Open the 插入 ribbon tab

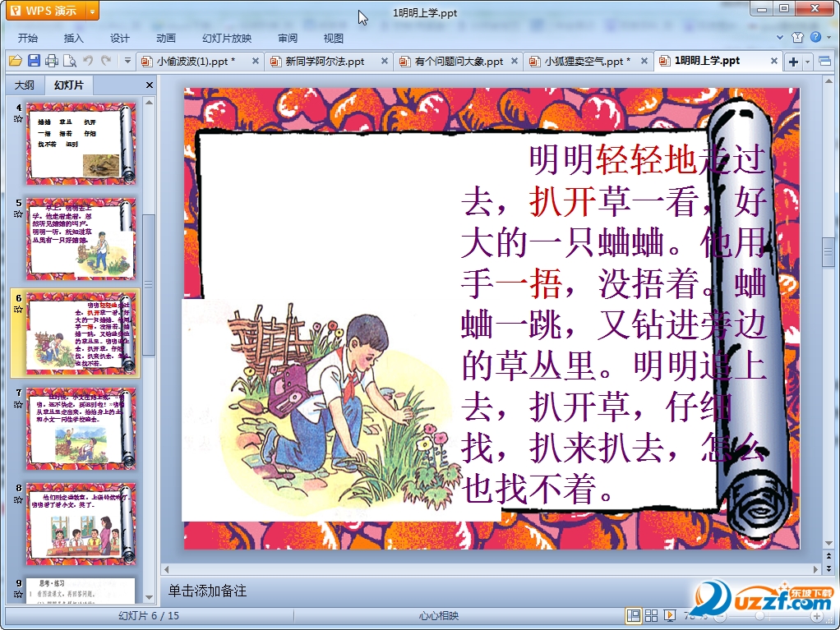(x=74, y=38)
